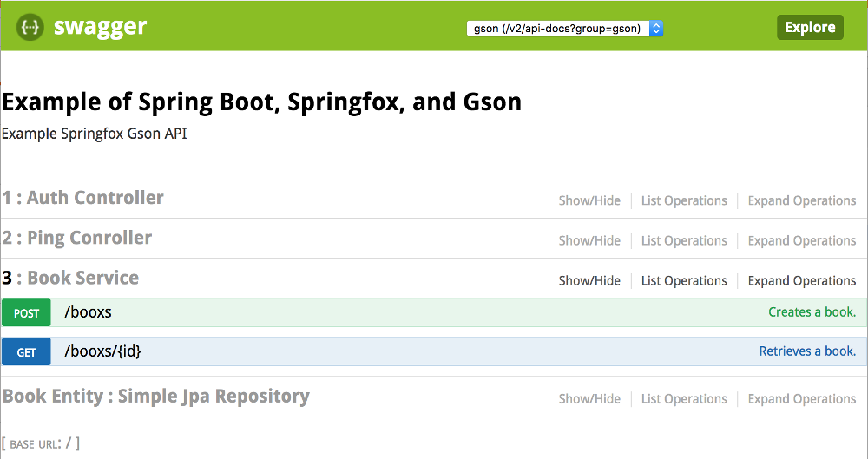This screenshot has height=459, width=868.
Task: Click the page title 'Example of Spring Boot, Springfox, and Gson'
Action: [261, 102]
